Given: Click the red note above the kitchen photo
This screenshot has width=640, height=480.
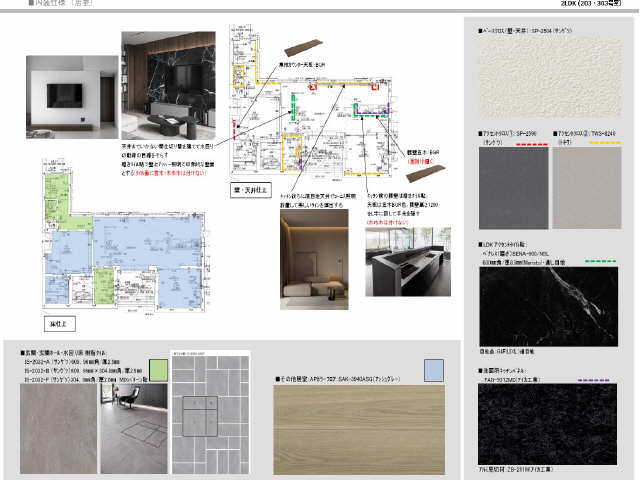Looking at the screenshot, I should [x=387, y=222].
